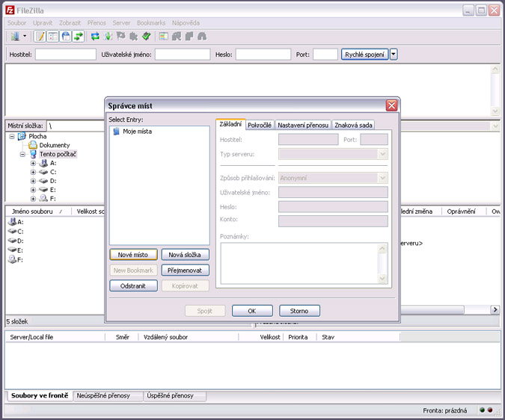Open the Site Manager toolbar icon
Viewport: 505px width, 420px height.
(15, 37)
